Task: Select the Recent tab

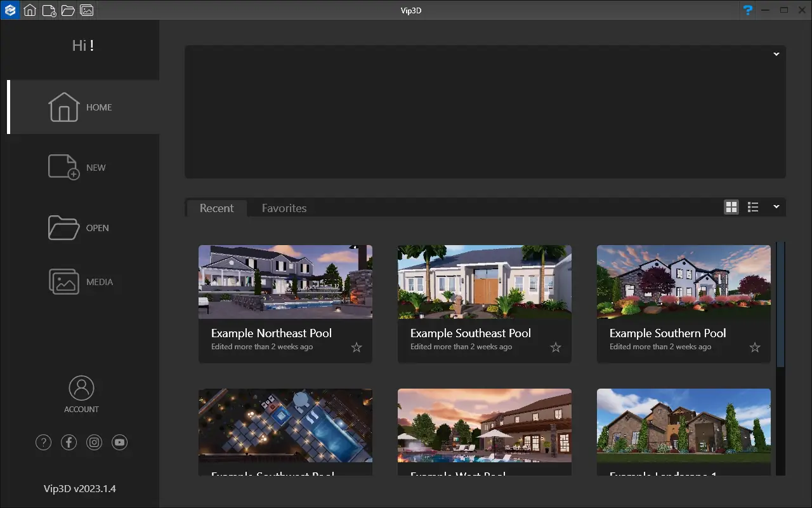Action: [216, 208]
